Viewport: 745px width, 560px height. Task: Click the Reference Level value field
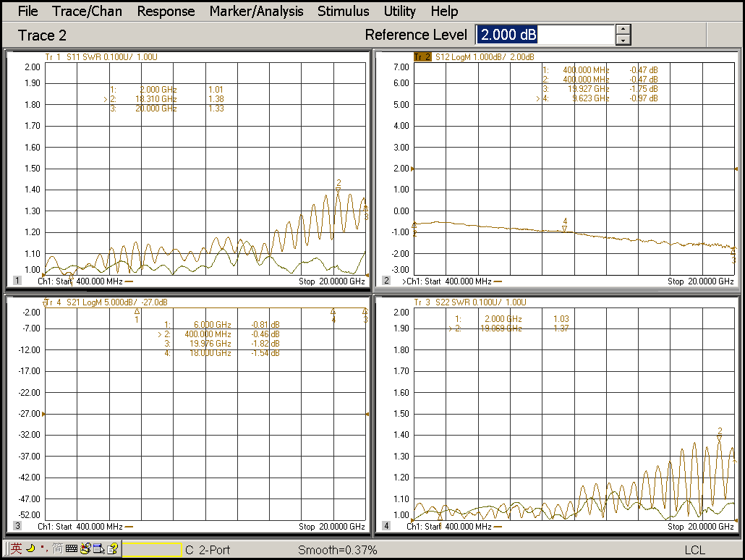click(545, 35)
